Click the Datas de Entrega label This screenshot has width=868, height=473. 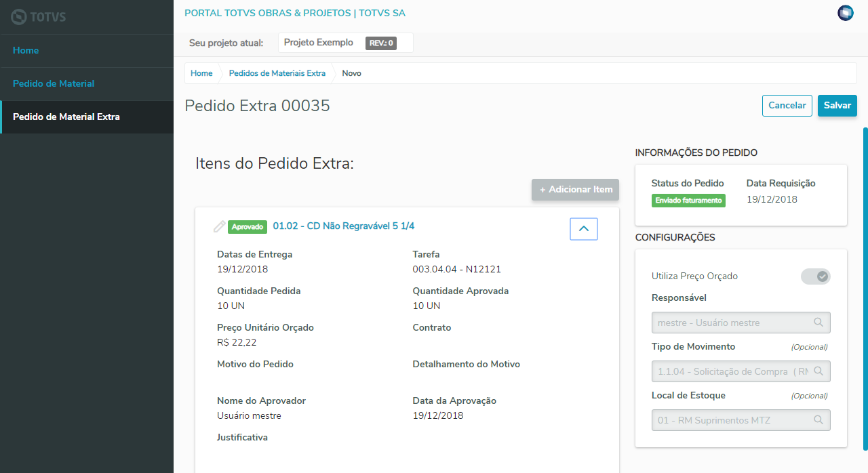click(255, 255)
